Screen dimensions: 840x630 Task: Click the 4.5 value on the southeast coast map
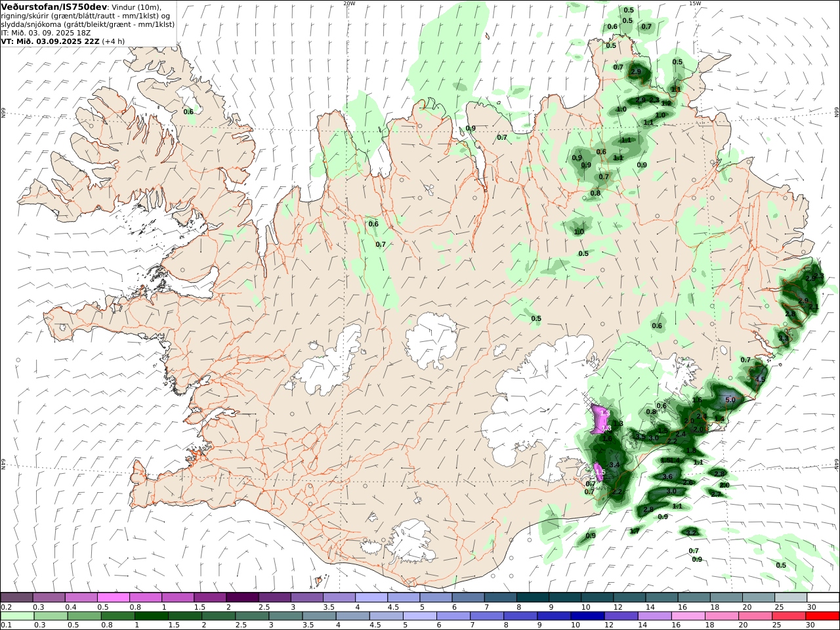761,379
